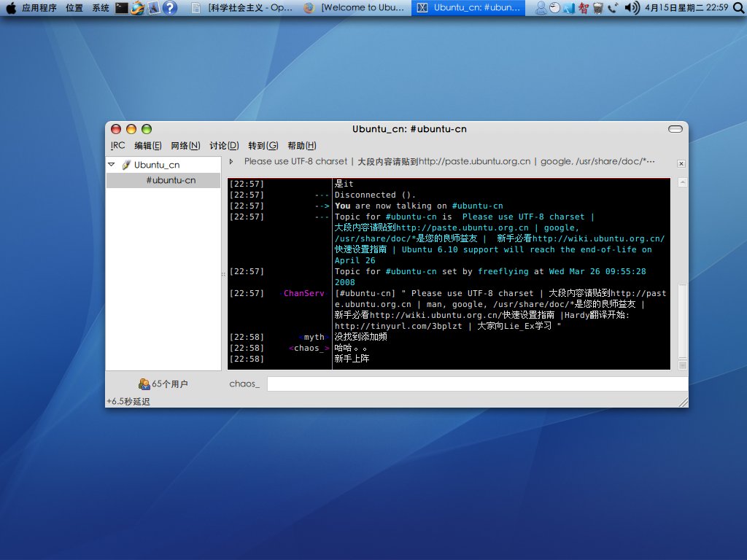Click the 65个用户 user count button
The width and height of the screenshot is (747, 560).
[163, 384]
